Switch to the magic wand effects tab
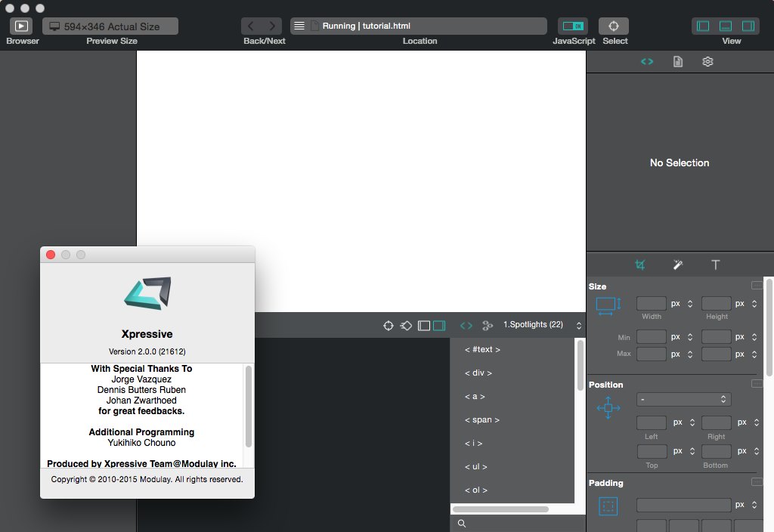This screenshot has width=774, height=532. click(678, 265)
